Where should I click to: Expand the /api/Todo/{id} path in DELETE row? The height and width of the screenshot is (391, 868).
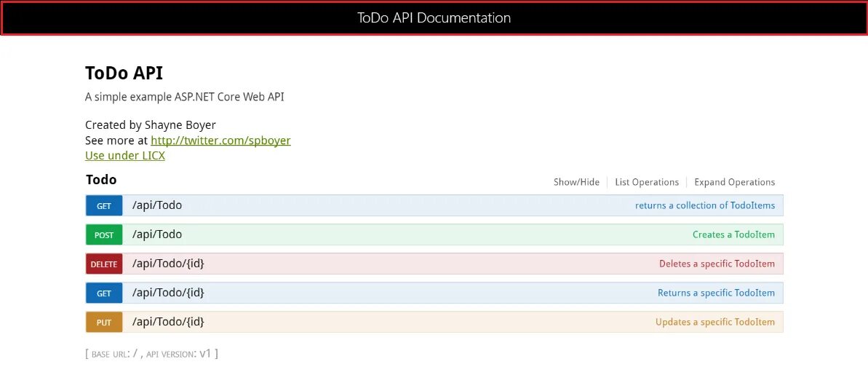click(168, 264)
